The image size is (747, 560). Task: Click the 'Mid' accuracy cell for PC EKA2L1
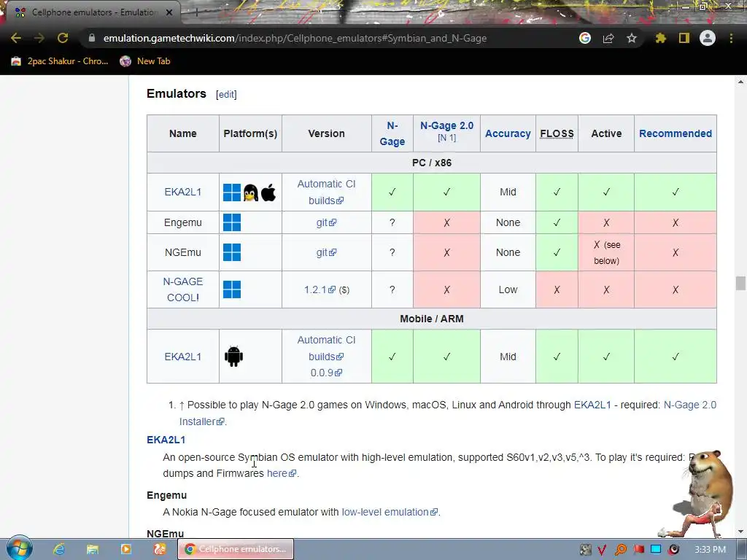[508, 192]
